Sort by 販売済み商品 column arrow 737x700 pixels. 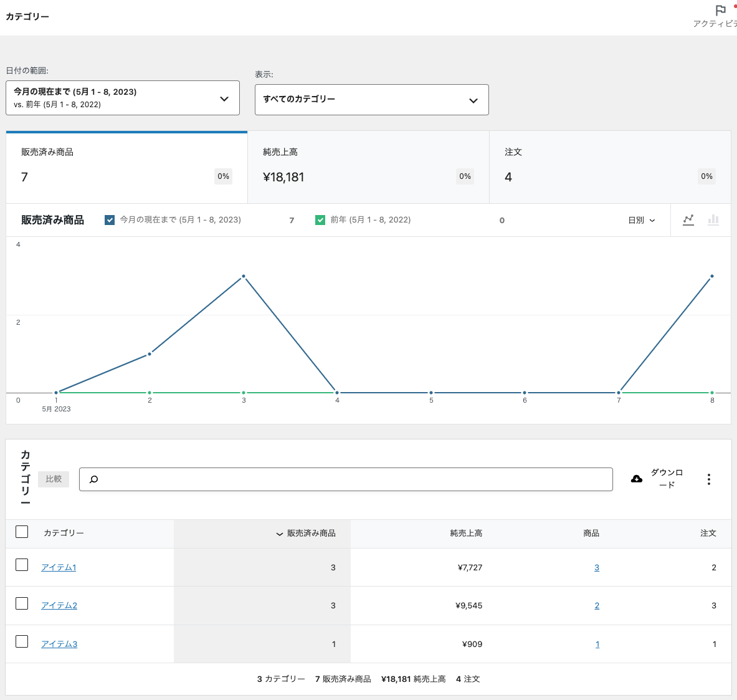pyautogui.click(x=280, y=534)
